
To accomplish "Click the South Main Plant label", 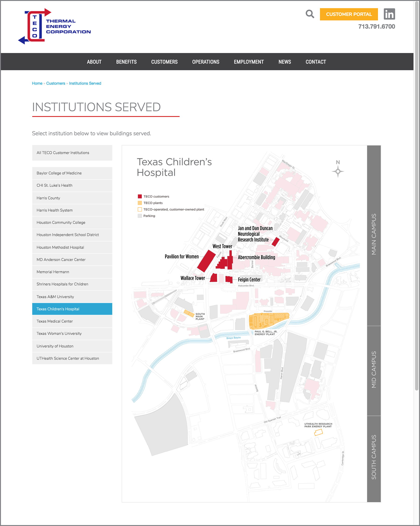I will click(x=200, y=317).
